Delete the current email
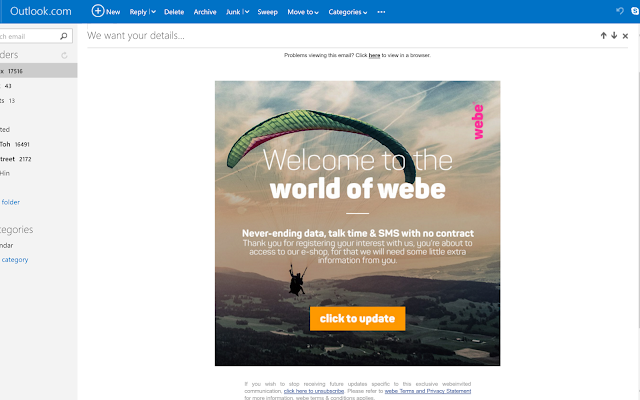 coord(174,12)
